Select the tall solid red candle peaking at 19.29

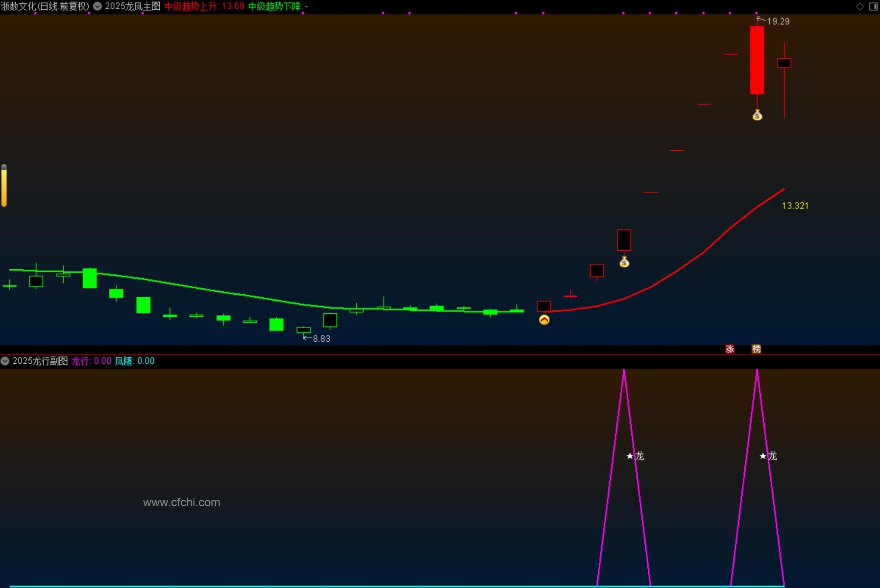pos(757,60)
